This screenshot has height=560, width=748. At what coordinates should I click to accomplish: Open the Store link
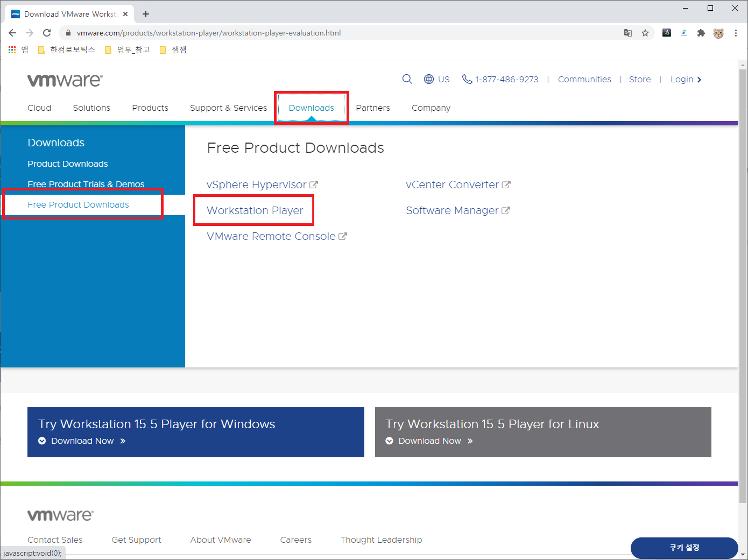pos(640,79)
